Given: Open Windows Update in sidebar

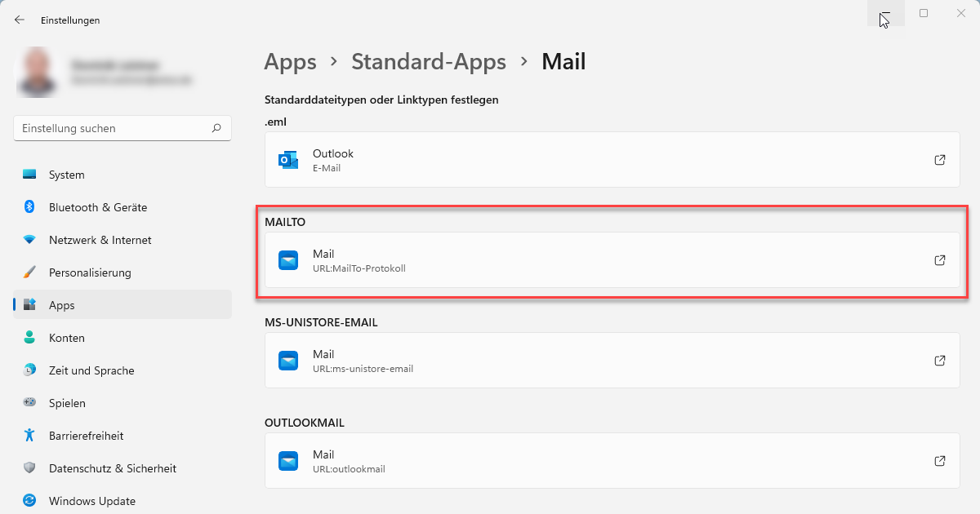Looking at the screenshot, I should (91, 501).
